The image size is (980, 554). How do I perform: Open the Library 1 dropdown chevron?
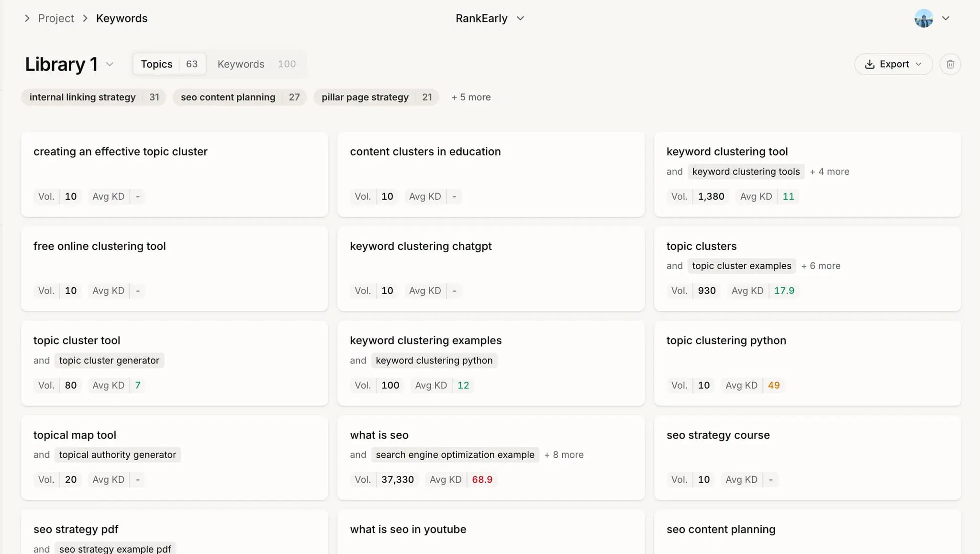click(x=110, y=64)
